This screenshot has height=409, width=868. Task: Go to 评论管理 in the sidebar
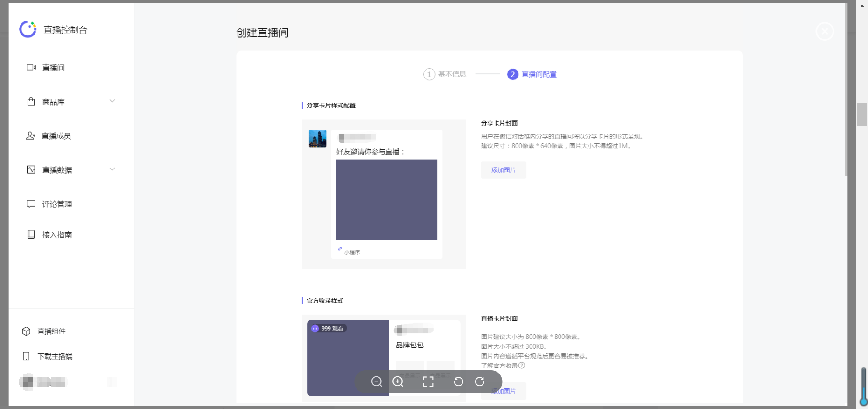click(x=57, y=204)
